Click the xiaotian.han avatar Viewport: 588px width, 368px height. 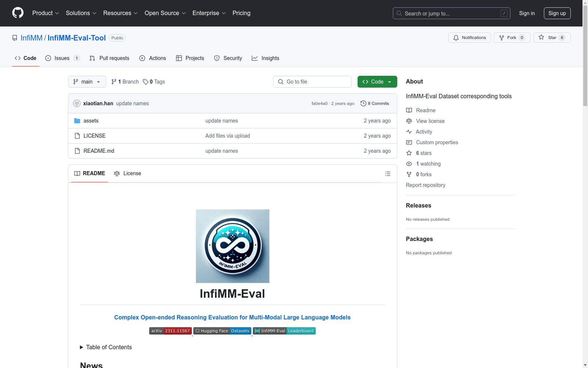77,103
